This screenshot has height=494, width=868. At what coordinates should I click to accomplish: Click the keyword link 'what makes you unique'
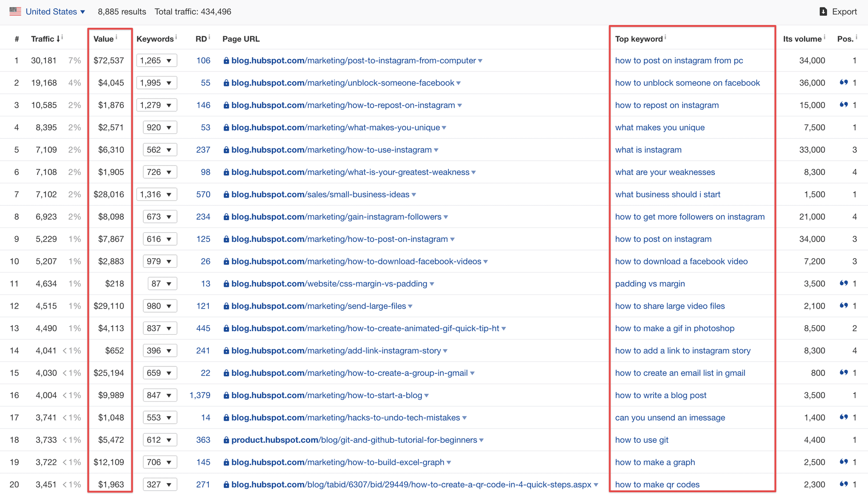pos(660,128)
